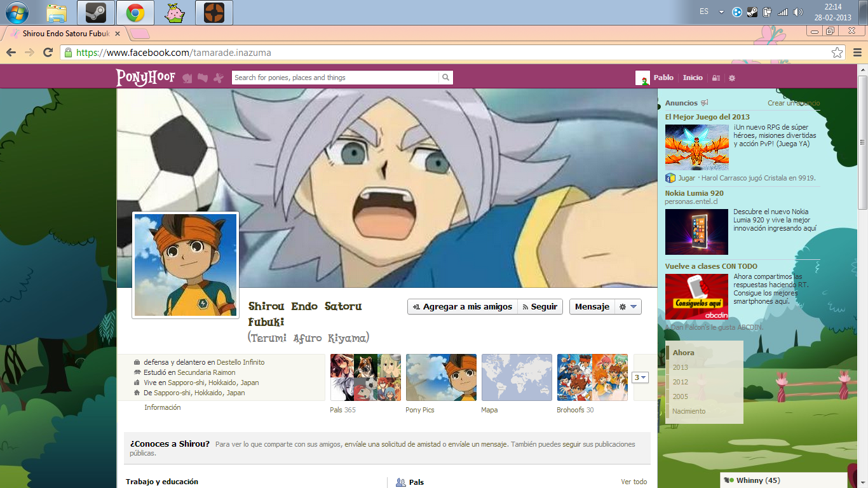Open a new browser tab
The width and height of the screenshot is (868, 488).
(x=140, y=34)
